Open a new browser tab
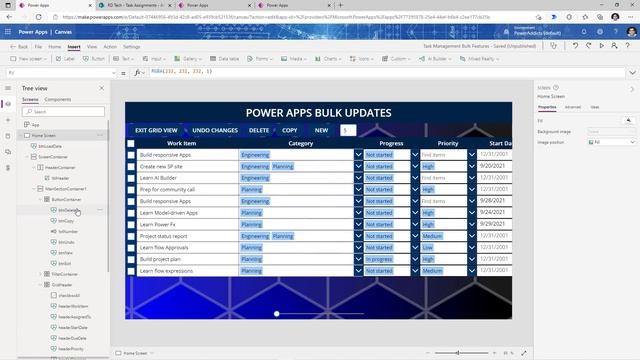The height and width of the screenshot is (360, 640). pos(340,5)
